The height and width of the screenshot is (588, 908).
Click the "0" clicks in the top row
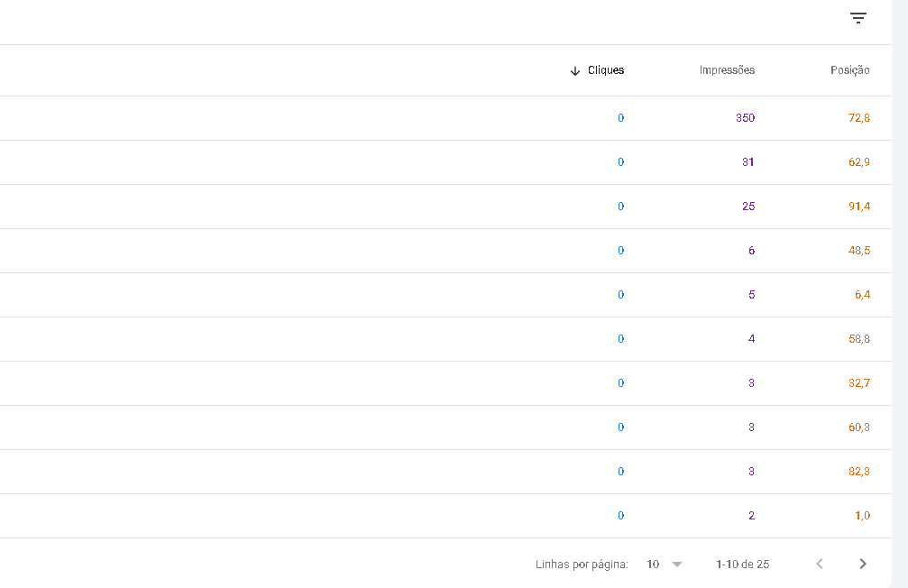(620, 117)
